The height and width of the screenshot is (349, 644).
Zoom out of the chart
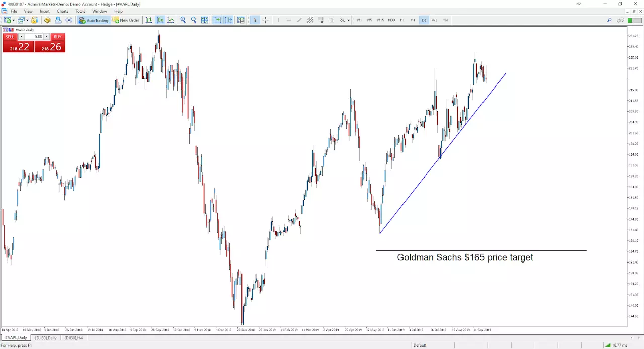194,20
